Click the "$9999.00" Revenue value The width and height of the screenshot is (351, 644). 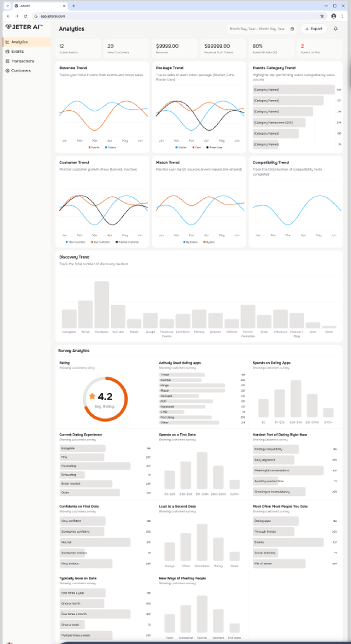(x=167, y=46)
